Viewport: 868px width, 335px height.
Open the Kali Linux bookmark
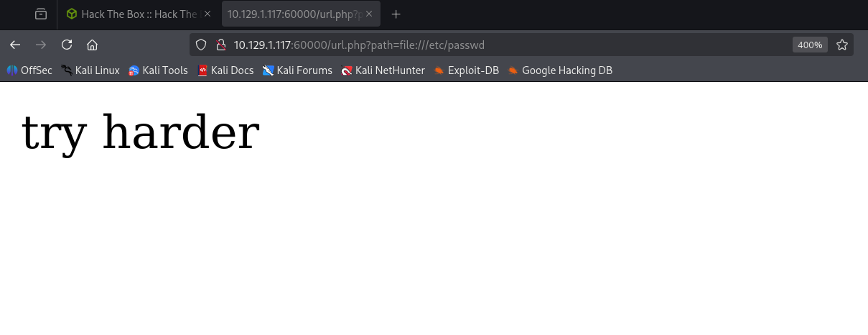pos(90,70)
